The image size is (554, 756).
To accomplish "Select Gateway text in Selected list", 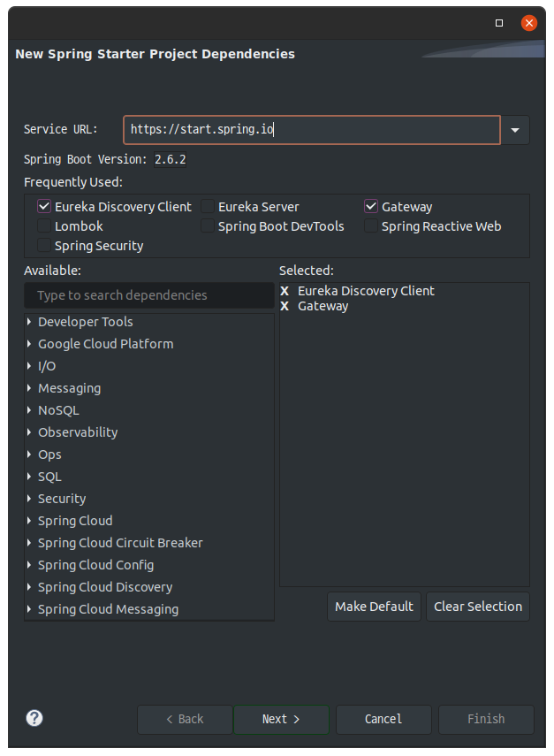I will coord(323,306).
